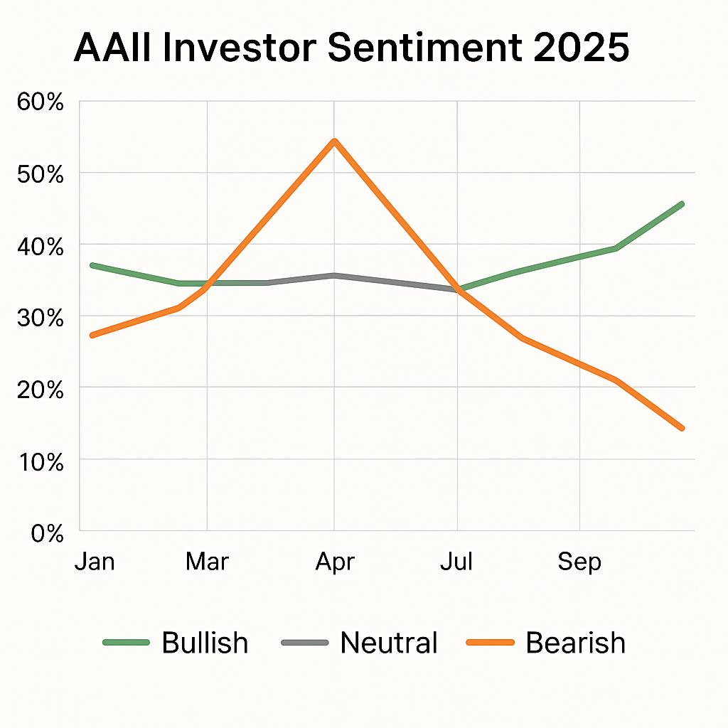Click the 10% y-axis label
The width and height of the screenshot is (728, 728).
coord(39,461)
